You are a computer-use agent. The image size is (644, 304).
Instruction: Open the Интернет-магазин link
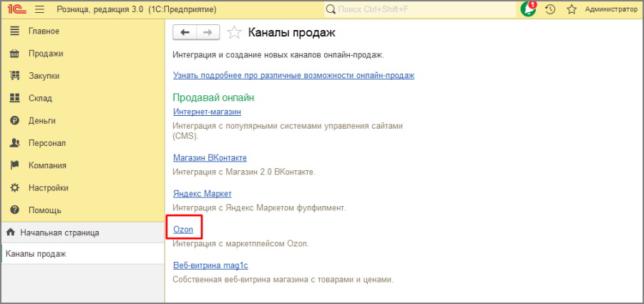point(207,112)
